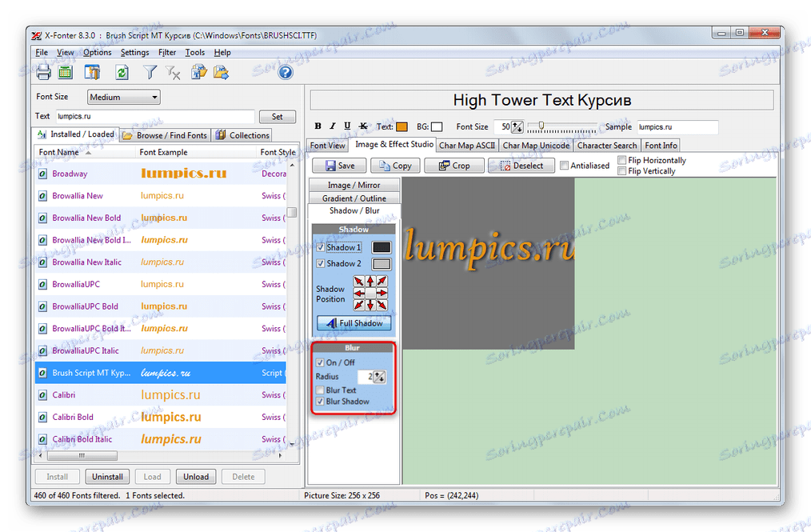Viewport: 811px width, 532px height.
Task: Toggle Bold text formatting
Action: pos(318,126)
